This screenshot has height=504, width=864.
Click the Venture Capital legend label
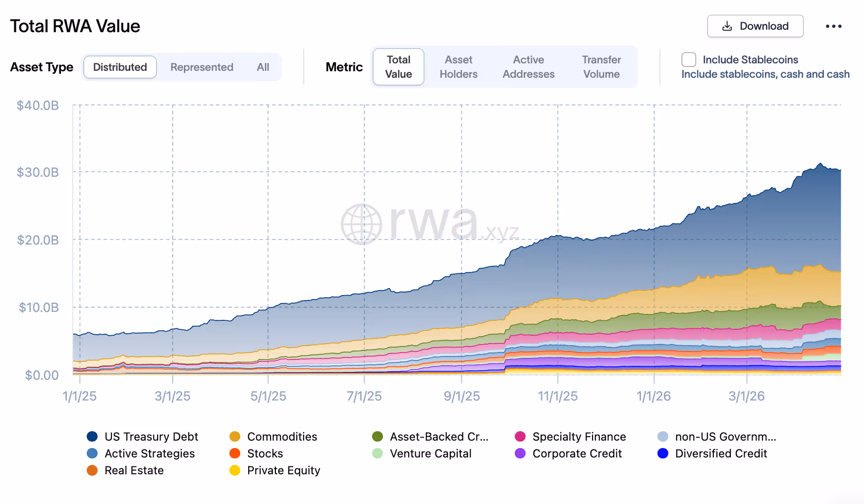pyautogui.click(x=431, y=454)
